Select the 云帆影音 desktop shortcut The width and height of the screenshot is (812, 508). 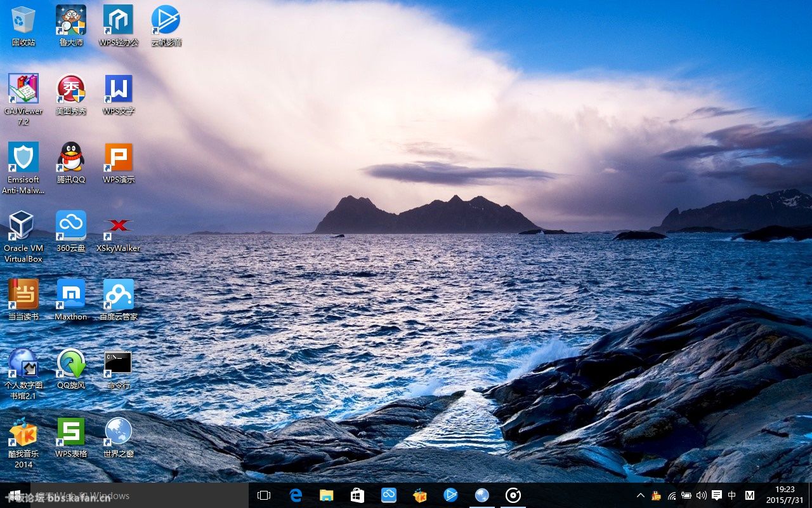coord(166,26)
